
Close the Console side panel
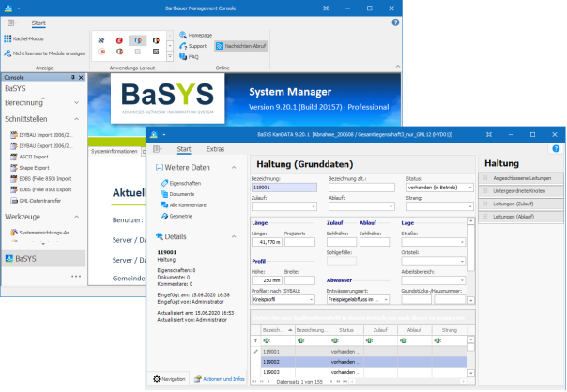click(x=81, y=77)
